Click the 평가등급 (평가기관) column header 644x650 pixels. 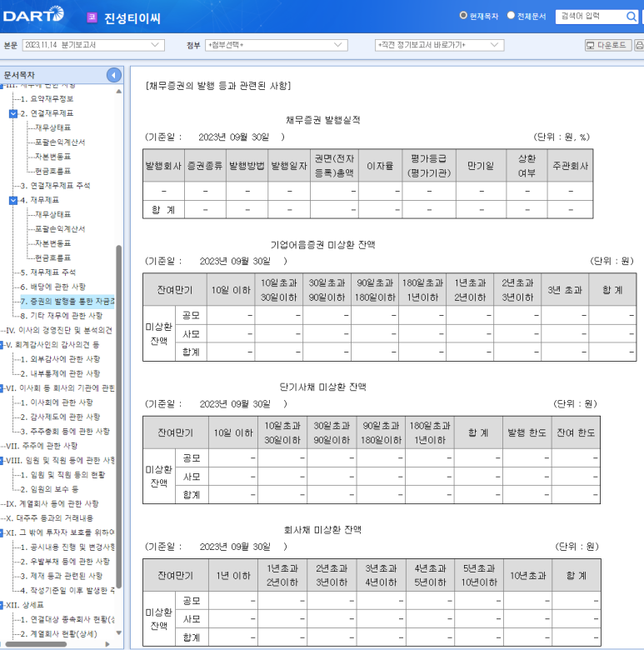tap(429, 166)
